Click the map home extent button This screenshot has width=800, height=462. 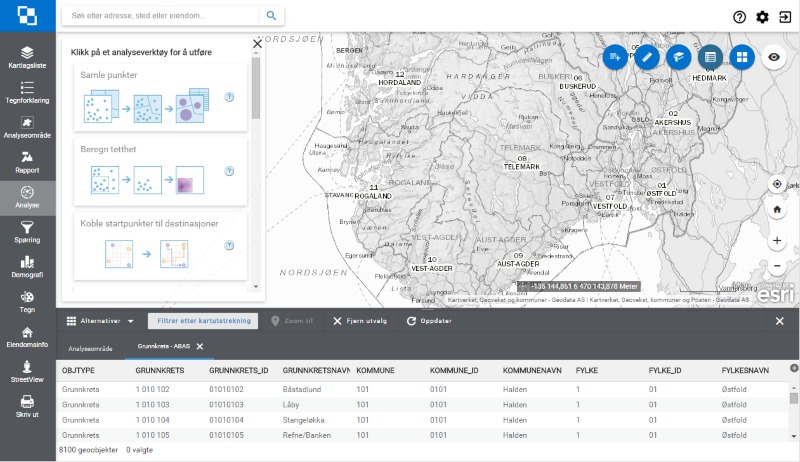(776, 210)
